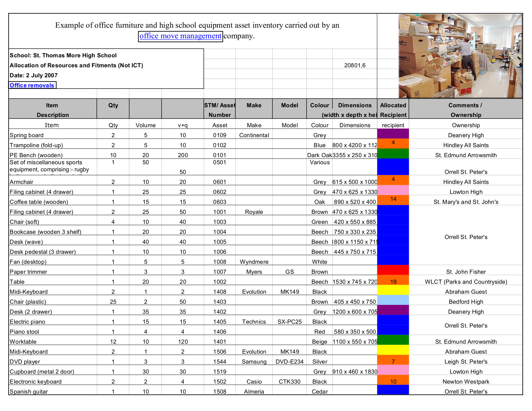Select the green swatch in PE Bench row
532x411 pixels.
[x=393, y=154]
